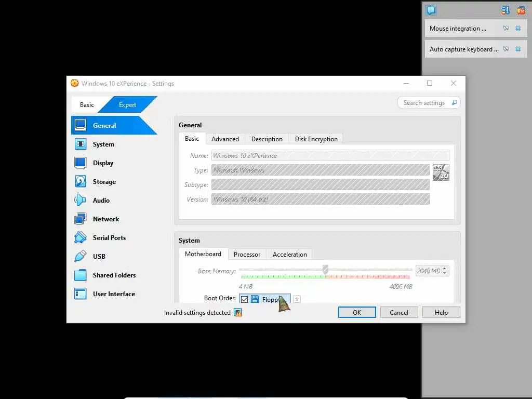Click the notification center speech-bubble icon
532x399 pixels.
pos(431,10)
